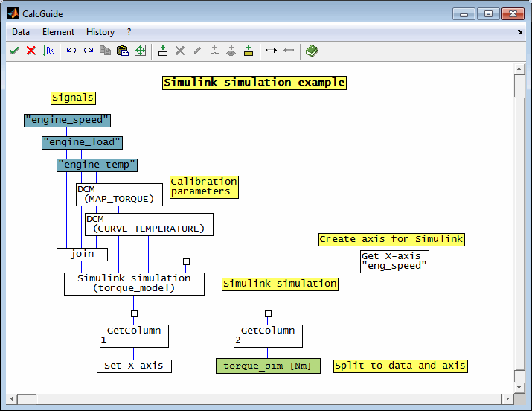Add a new element with the green-plus box icon
Screen dimensions: 532x411
[163, 51]
